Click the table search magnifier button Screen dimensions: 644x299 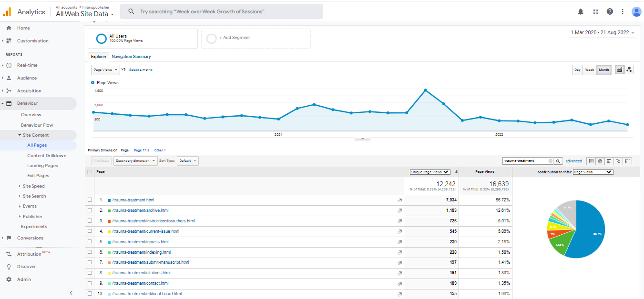[x=558, y=161]
